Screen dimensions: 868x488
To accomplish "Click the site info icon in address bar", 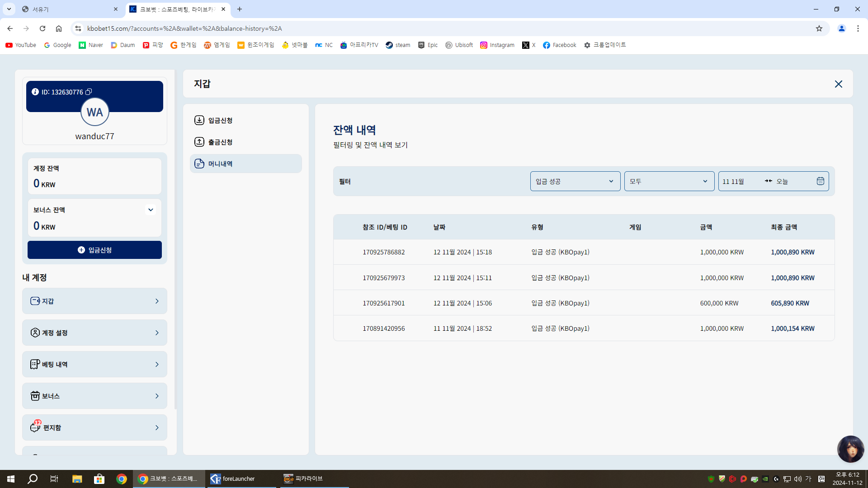I will pos(78,28).
